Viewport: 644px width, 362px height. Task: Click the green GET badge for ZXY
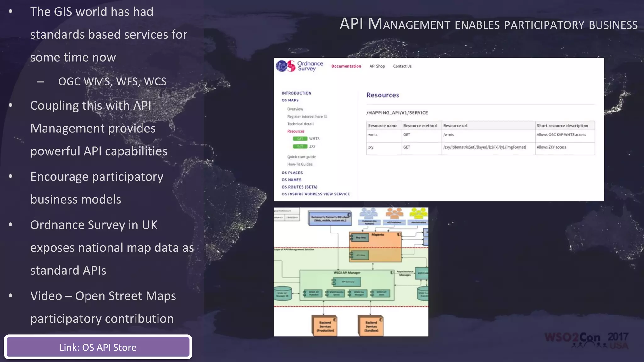pos(300,146)
